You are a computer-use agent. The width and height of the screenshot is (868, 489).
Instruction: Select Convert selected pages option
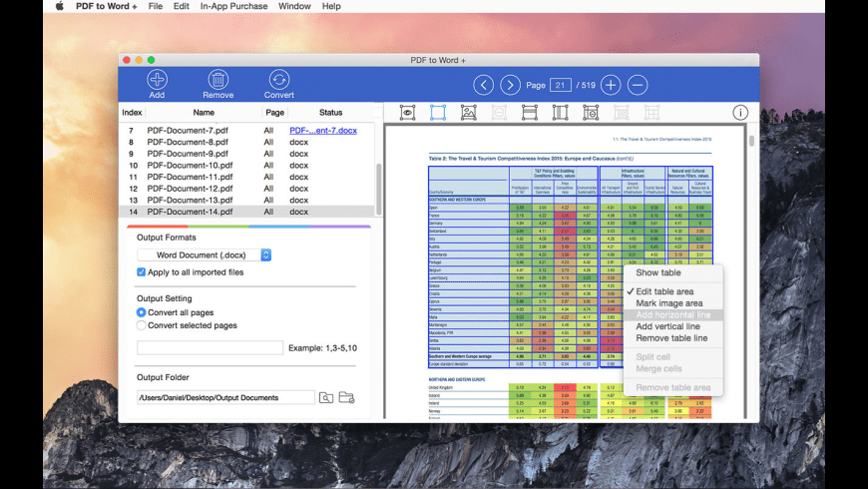click(142, 325)
